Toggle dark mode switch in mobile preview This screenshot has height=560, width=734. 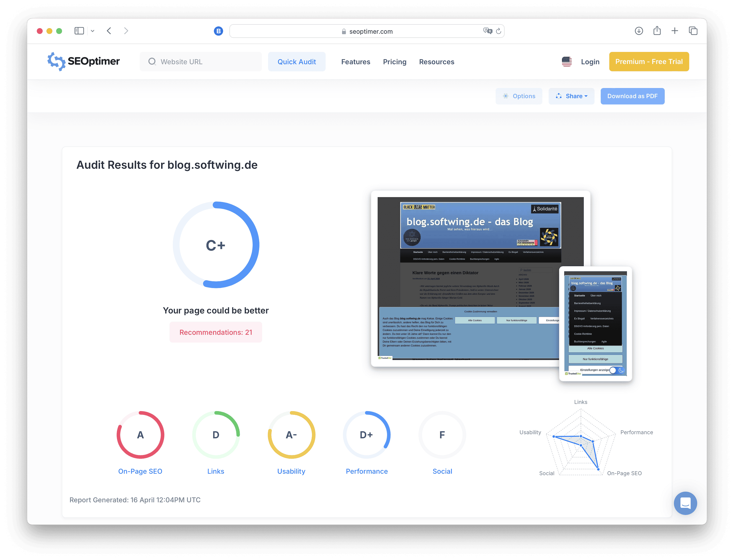616,370
